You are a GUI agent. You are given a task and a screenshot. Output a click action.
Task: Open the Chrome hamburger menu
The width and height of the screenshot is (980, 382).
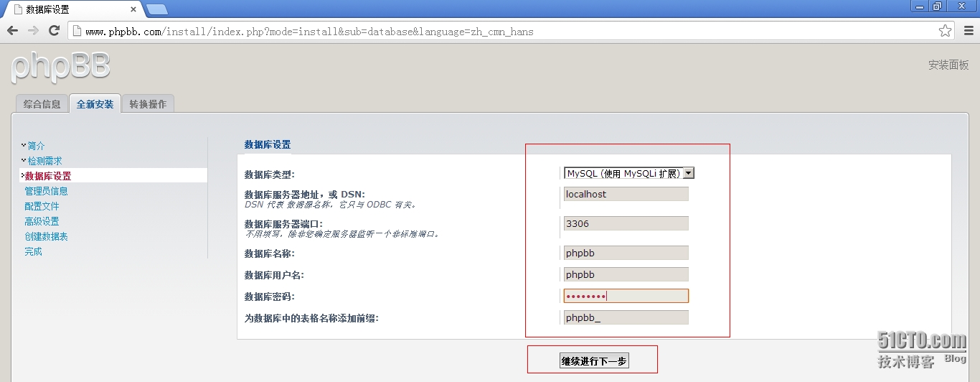(969, 31)
